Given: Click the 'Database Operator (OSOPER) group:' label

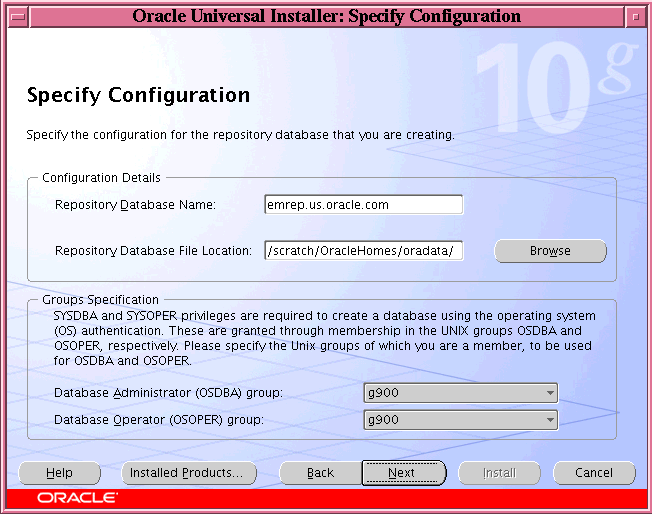Looking at the screenshot, I should coord(159,420).
